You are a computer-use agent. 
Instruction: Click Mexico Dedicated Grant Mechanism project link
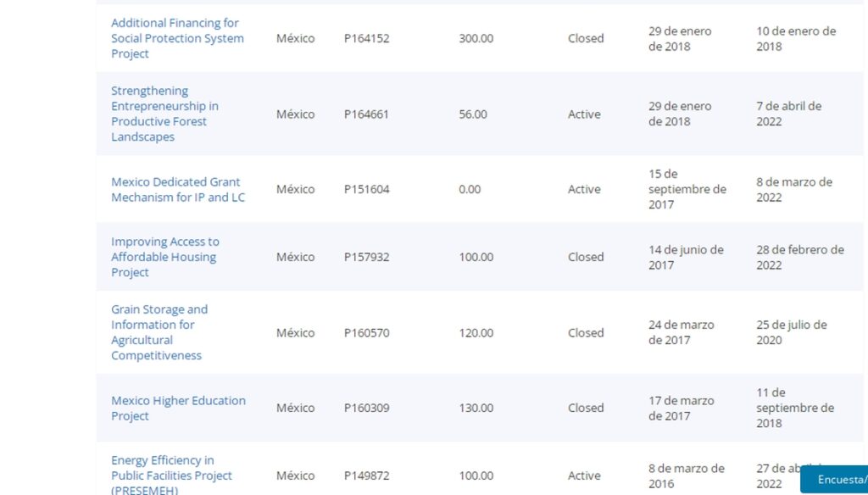coord(177,189)
